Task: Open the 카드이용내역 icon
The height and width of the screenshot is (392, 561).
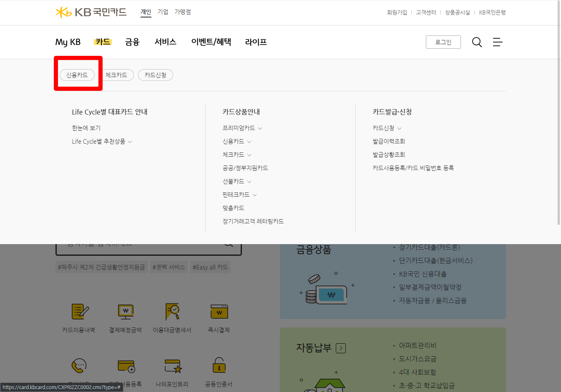Action: click(x=80, y=312)
